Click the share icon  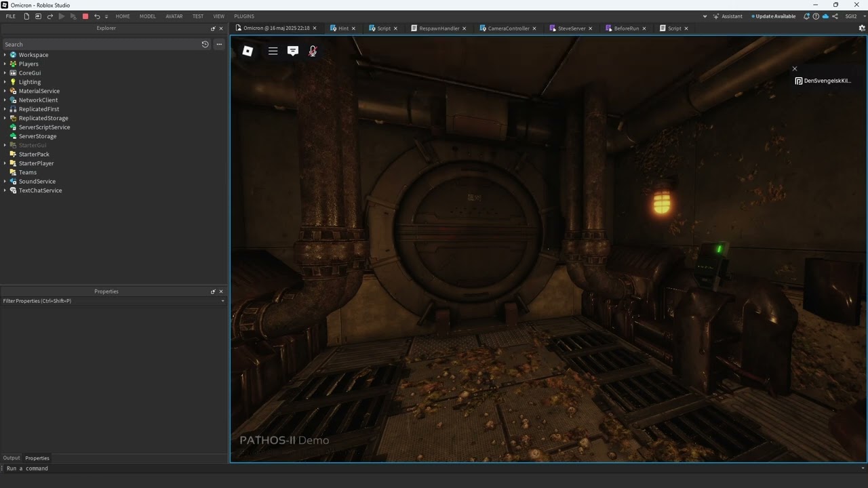tap(835, 16)
